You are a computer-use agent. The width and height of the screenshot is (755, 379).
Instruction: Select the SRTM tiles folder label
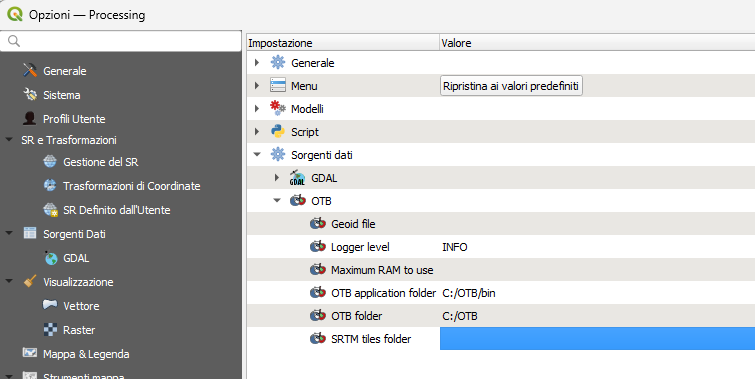coord(371,339)
